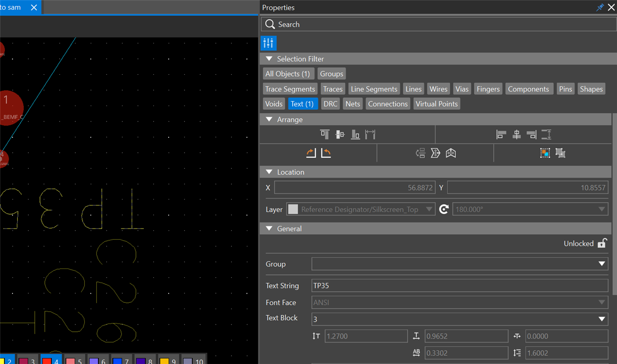Image resolution: width=617 pixels, height=364 pixels.
Task: Click the Text String field TP35
Action: pyautogui.click(x=460, y=285)
